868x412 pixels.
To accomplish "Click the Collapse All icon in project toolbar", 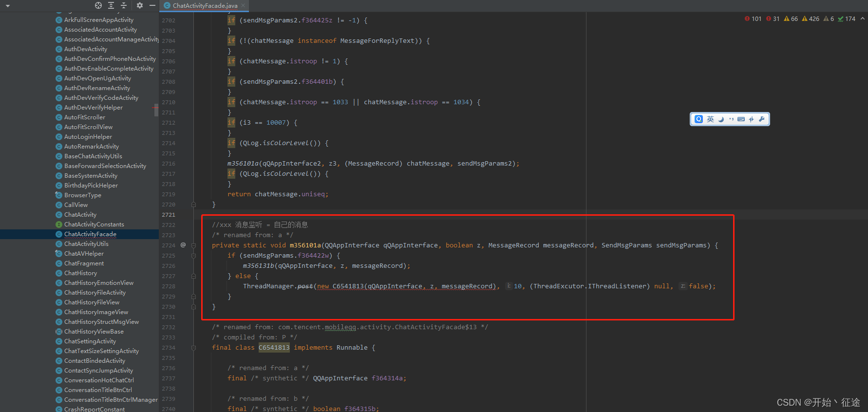I will [x=124, y=5].
